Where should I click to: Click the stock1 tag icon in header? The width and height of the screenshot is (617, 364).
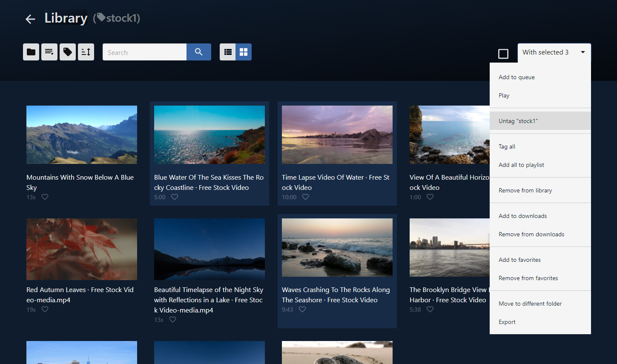tap(101, 17)
